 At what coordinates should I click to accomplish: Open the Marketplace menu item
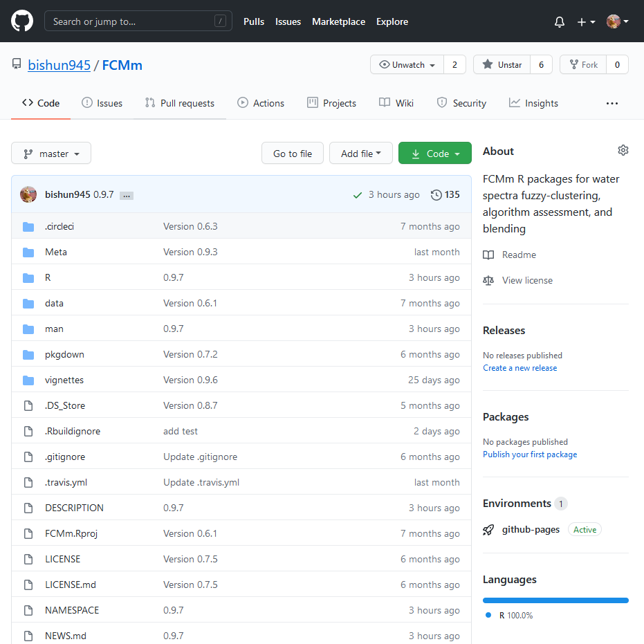(x=338, y=21)
